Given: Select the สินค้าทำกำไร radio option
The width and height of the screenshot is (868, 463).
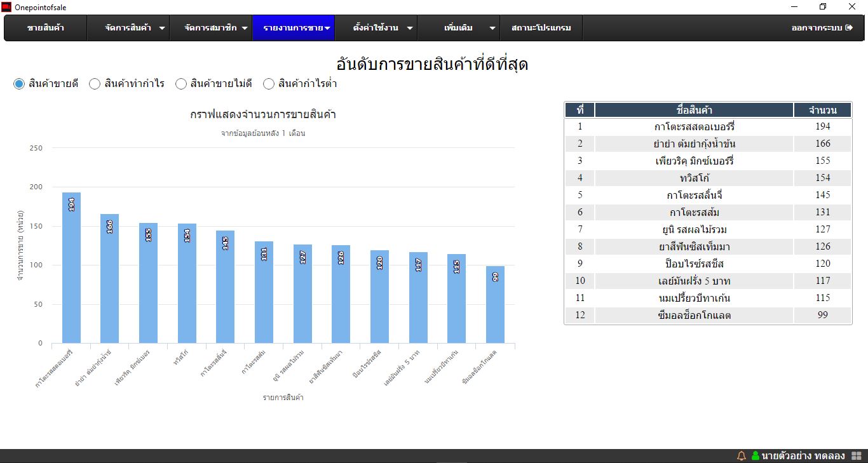Looking at the screenshot, I should [x=95, y=84].
